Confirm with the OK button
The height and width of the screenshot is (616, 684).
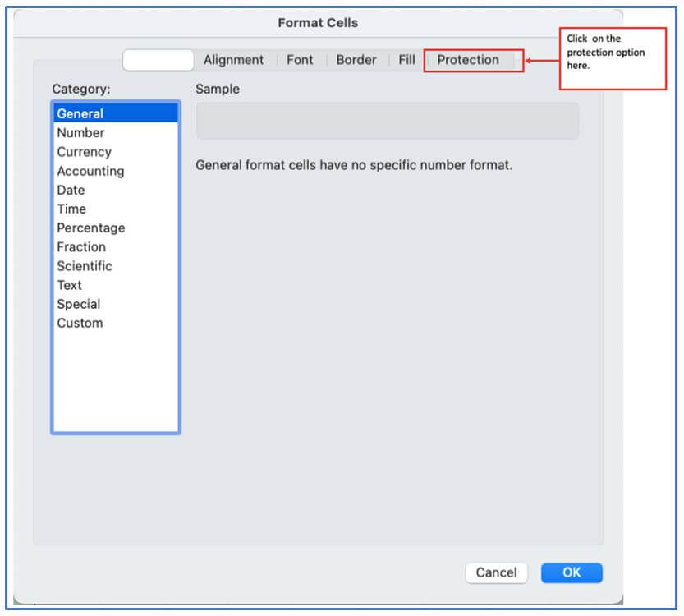click(x=572, y=572)
